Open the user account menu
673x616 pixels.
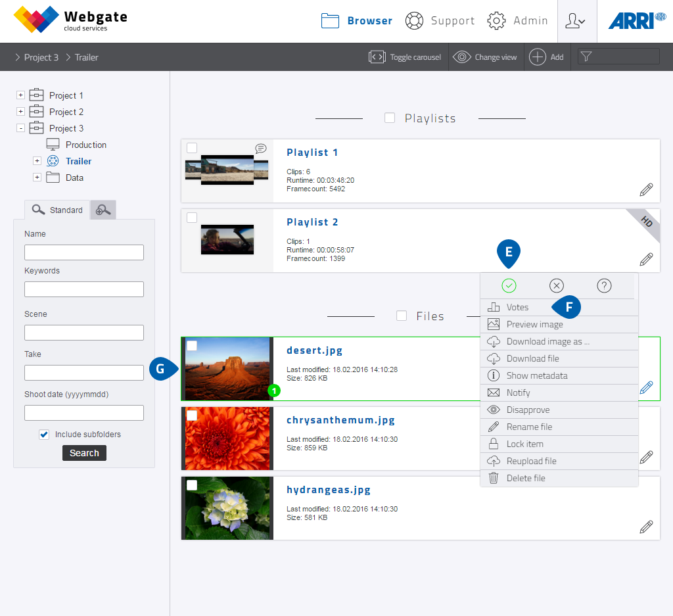(x=575, y=20)
